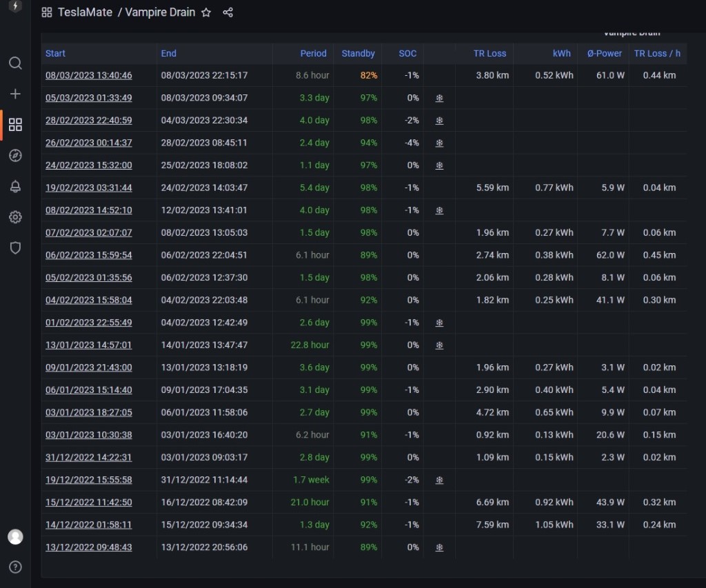The image size is (706, 588).
Task: Select the 43.9 W power cell
Action: click(610, 503)
